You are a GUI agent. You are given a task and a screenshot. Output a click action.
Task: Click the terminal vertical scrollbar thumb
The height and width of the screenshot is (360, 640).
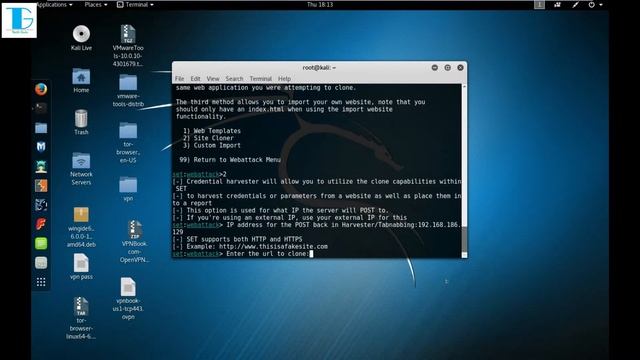(x=464, y=239)
